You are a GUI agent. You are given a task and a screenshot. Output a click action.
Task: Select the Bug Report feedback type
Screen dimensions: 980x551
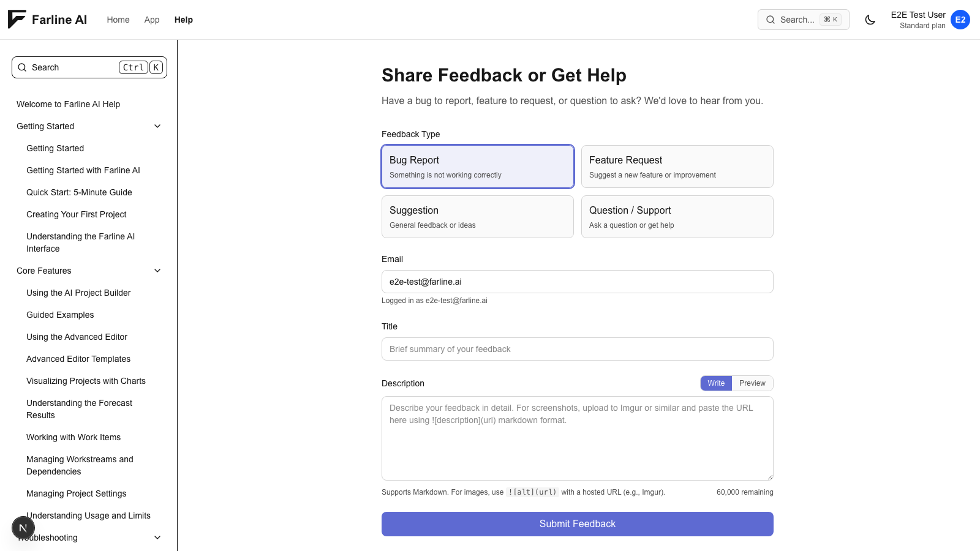[477, 167]
